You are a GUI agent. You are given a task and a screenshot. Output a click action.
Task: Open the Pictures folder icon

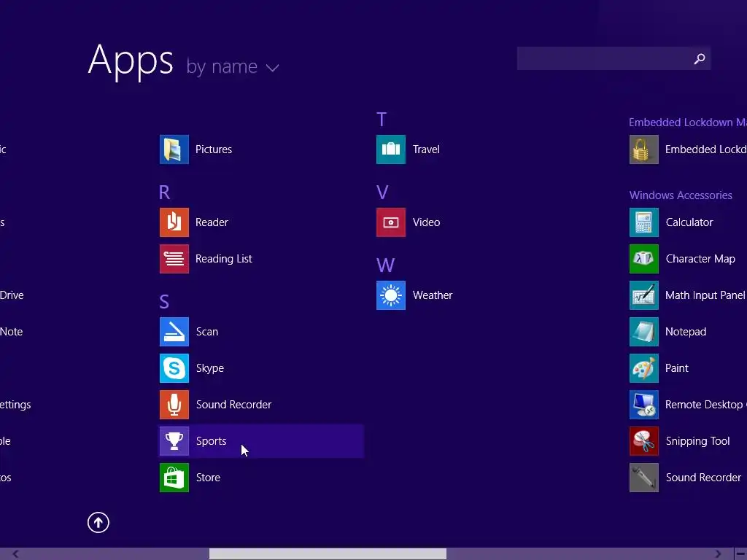click(174, 149)
